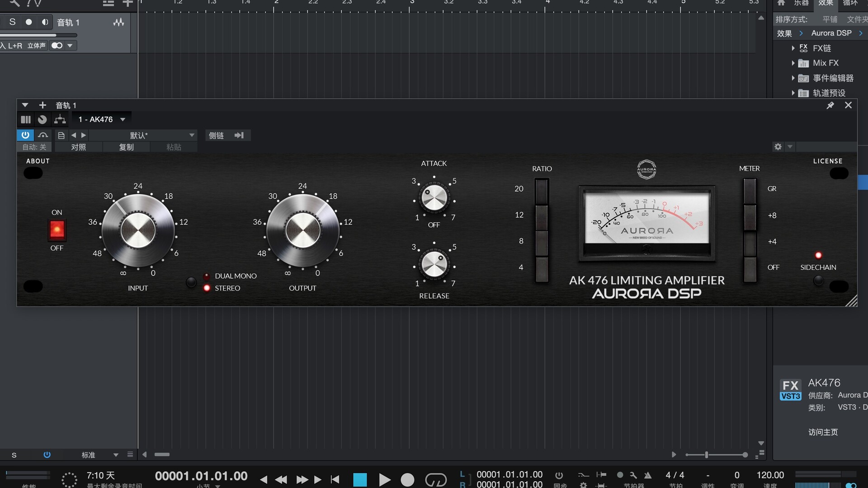The height and width of the screenshot is (488, 868).
Task: Open the preset file menu icon
Action: pos(61,135)
